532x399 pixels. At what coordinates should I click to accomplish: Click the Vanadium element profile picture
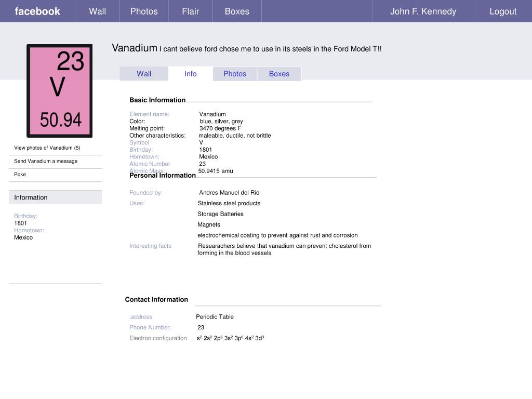(59, 90)
